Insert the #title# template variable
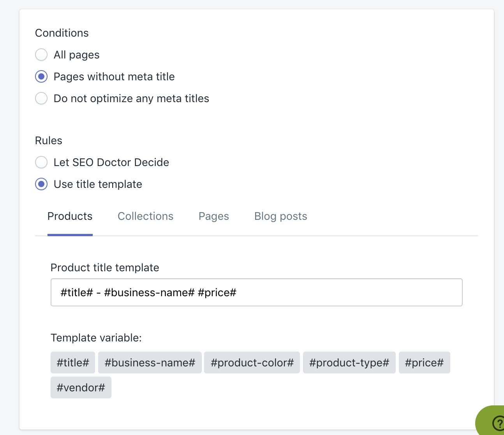The image size is (504, 435). (72, 362)
